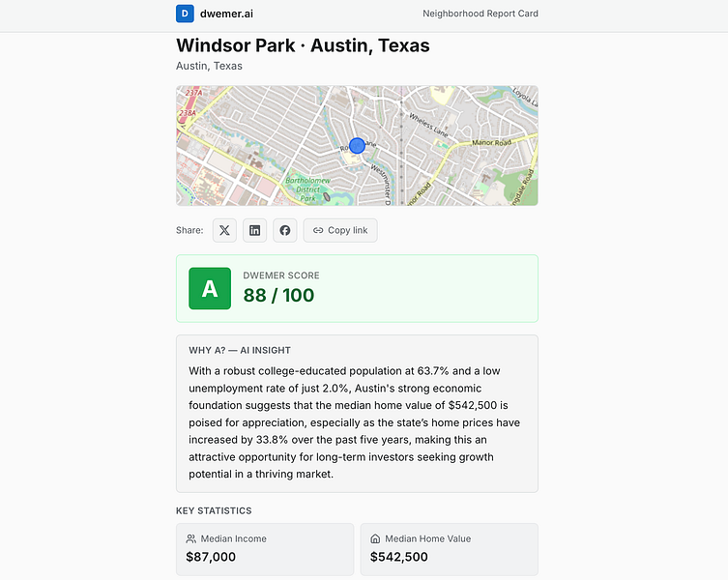Click the DWEMER SCORE label
Image resolution: width=728 pixels, height=580 pixels.
(281, 275)
